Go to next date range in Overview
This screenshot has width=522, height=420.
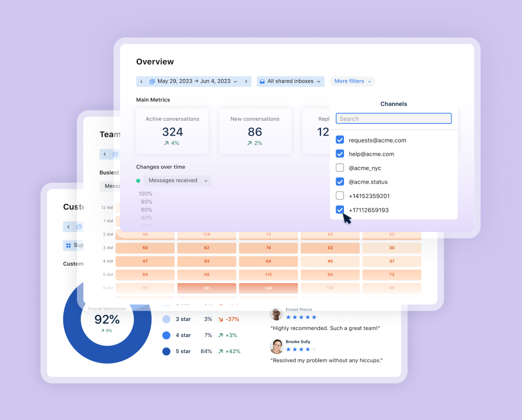tap(246, 81)
